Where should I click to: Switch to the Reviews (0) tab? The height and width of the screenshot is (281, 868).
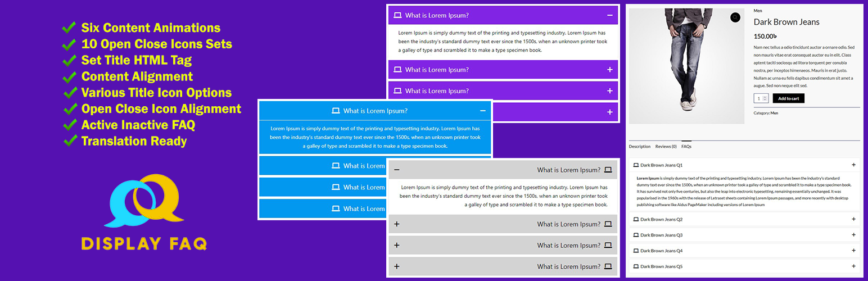click(666, 147)
